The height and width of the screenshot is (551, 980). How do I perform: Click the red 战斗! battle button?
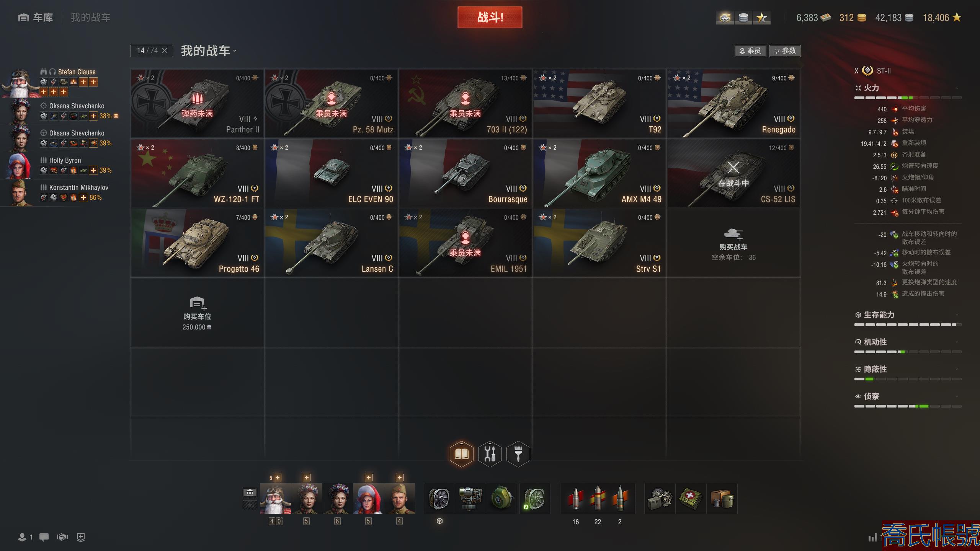click(490, 17)
